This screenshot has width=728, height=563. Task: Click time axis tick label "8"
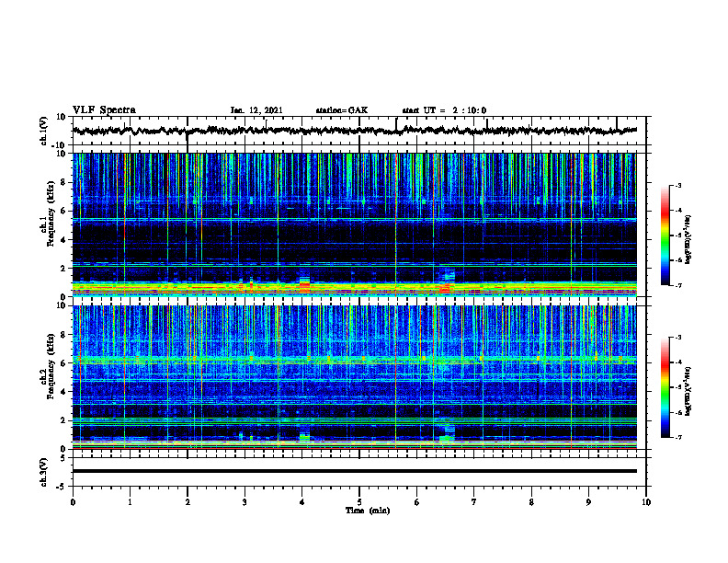(x=531, y=502)
